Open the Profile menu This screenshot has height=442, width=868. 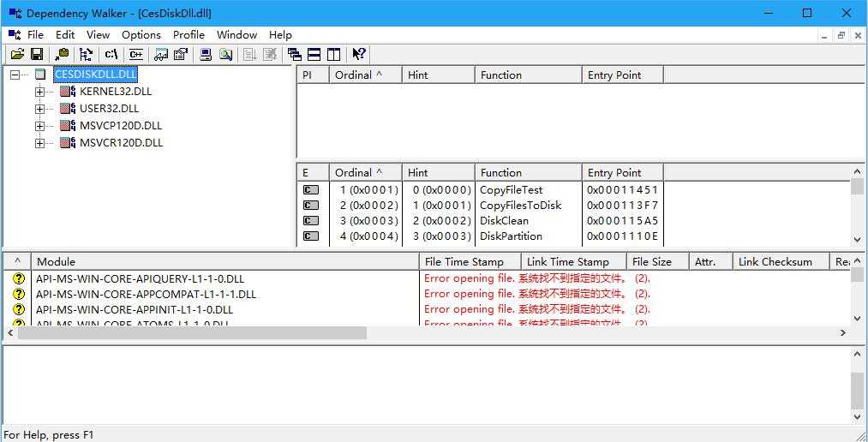tap(189, 35)
